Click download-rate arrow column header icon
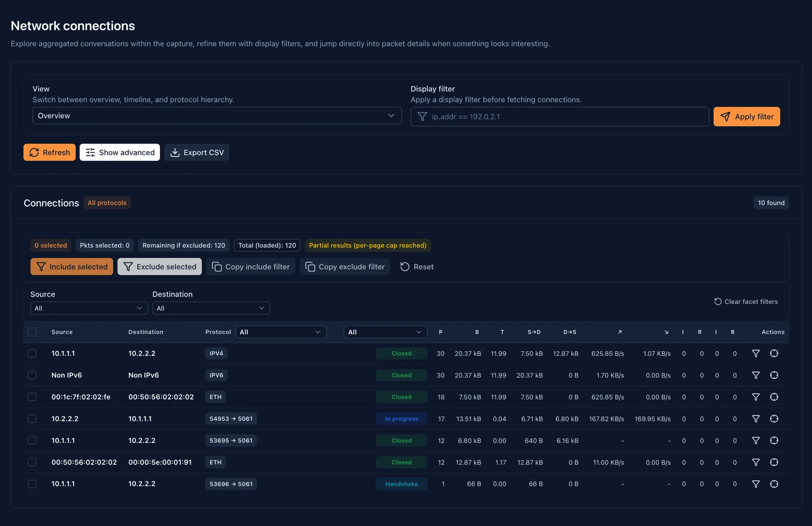Screen dimensions: 812x526 666,332
